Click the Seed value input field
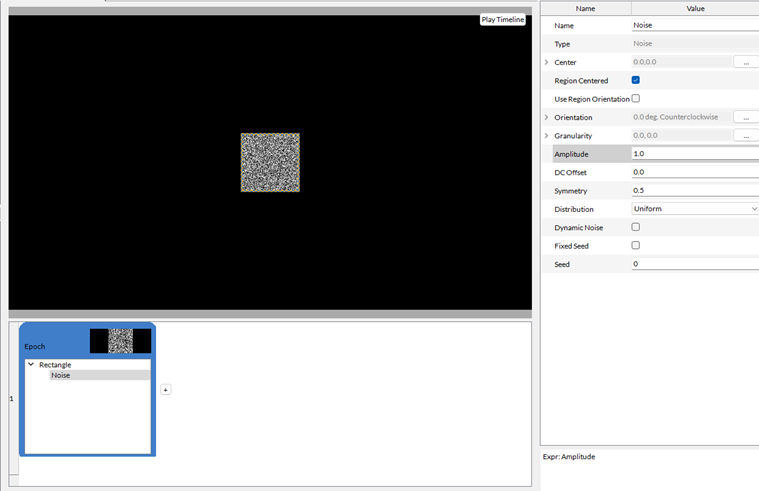The height and width of the screenshot is (491, 759). pyautogui.click(x=694, y=264)
